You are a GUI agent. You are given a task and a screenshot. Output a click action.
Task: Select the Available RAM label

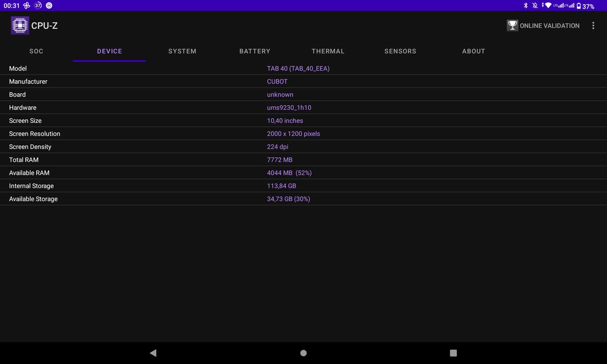(29, 173)
